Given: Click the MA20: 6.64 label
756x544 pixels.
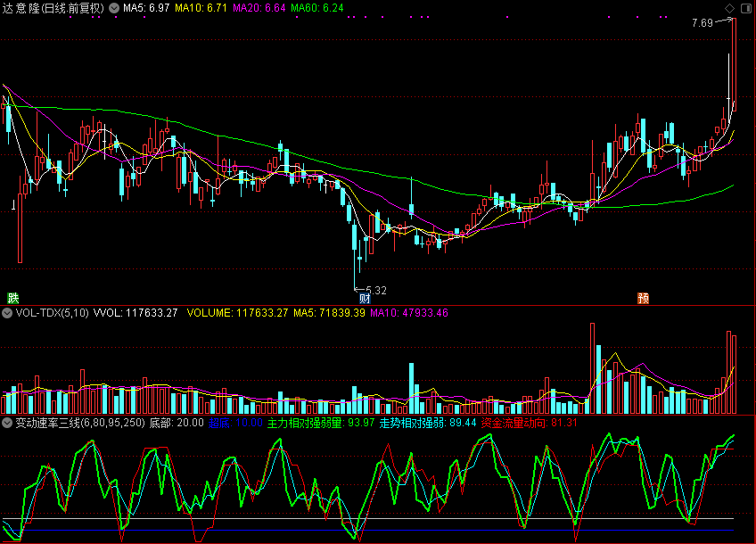Looking at the screenshot, I should coord(259,8).
